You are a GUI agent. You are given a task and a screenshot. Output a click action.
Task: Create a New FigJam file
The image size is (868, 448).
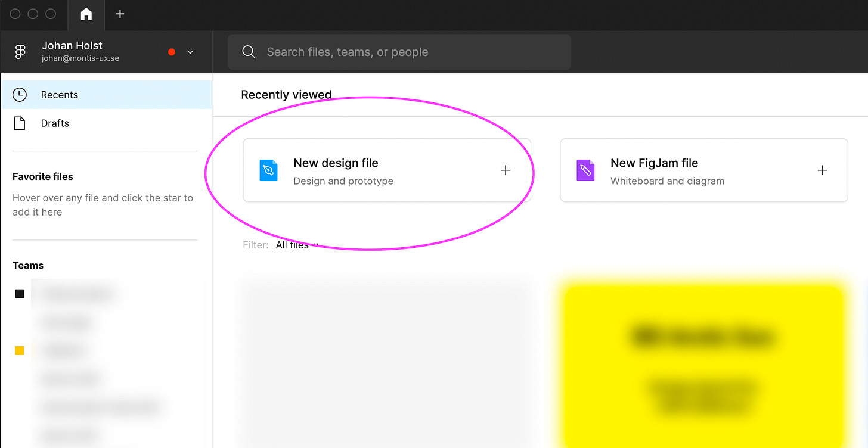(x=704, y=170)
